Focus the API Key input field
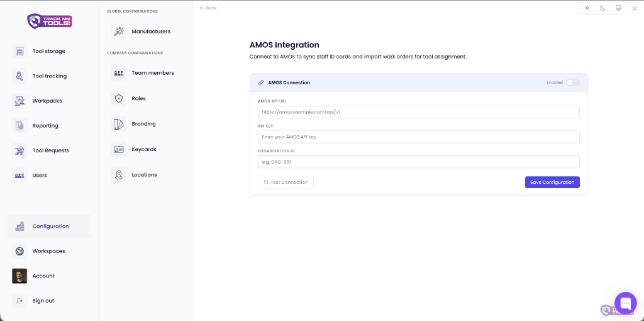Screen dimensions: 644x321 [418, 137]
